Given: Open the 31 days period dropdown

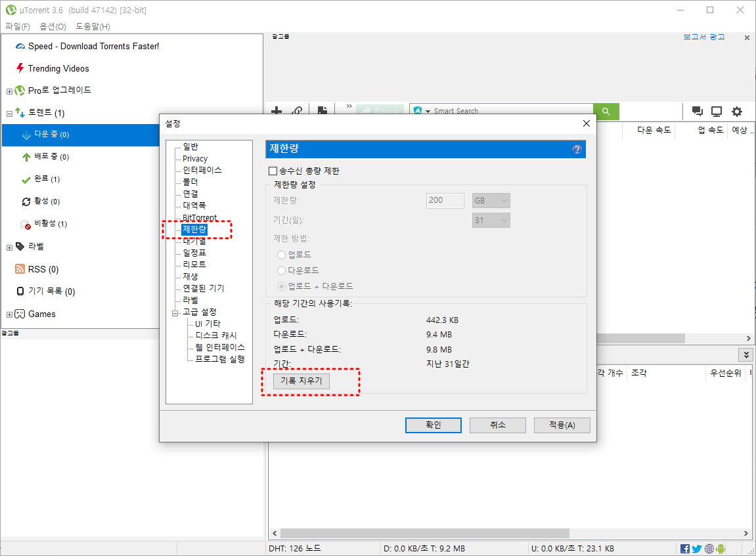Looking at the screenshot, I should 491,220.
